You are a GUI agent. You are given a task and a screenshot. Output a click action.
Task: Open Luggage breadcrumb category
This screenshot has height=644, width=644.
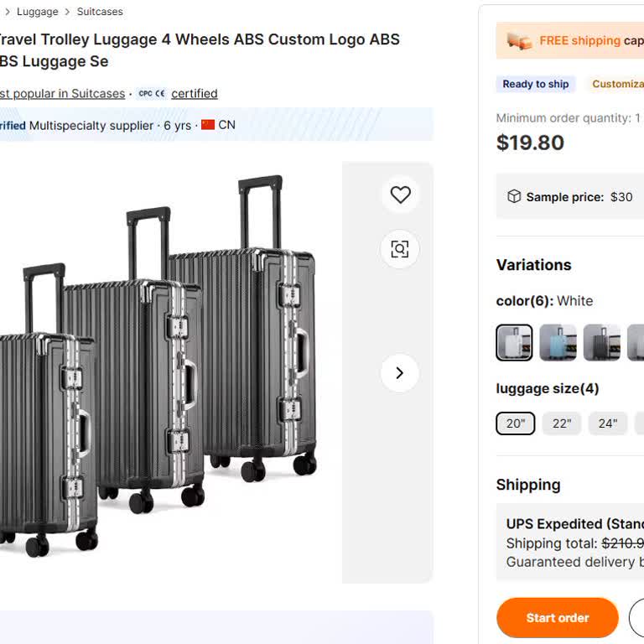coord(38,12)
